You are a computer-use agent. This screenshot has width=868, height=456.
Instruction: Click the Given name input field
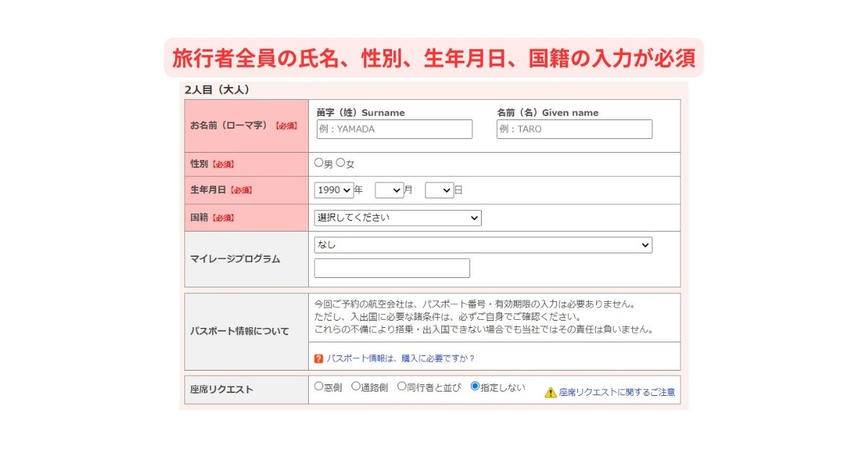(574, 130)
